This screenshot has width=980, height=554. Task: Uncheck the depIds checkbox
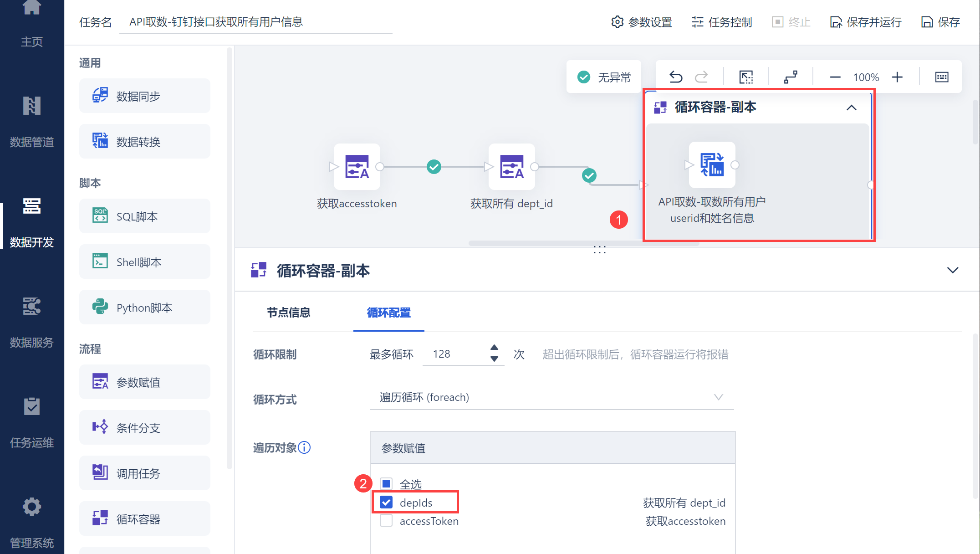386,503
